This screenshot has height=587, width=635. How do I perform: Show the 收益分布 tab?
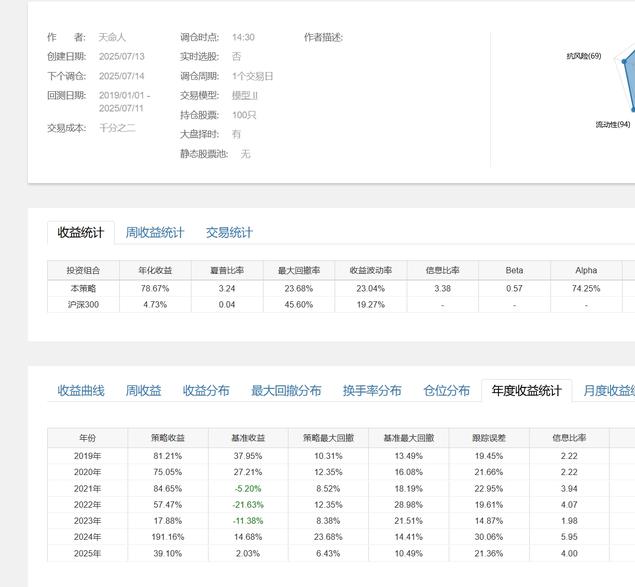click(x=206, y=391)
